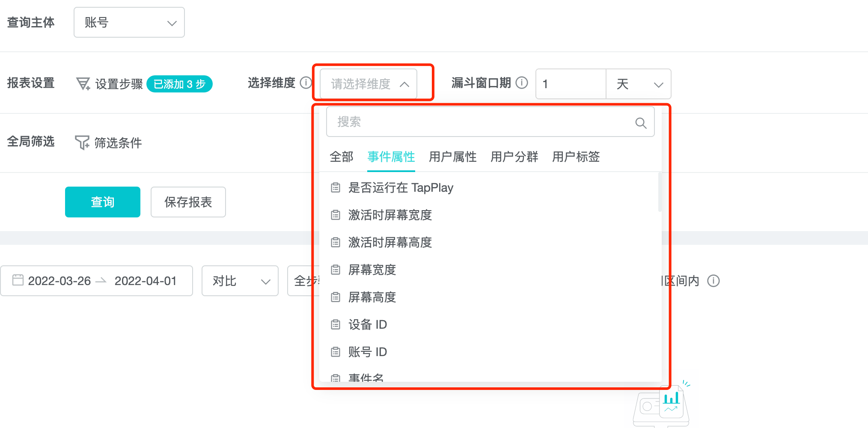Click the 搜索 input field
Image resolution: width=868 pixels, height=428 pixels.
(x=479, y=122)
